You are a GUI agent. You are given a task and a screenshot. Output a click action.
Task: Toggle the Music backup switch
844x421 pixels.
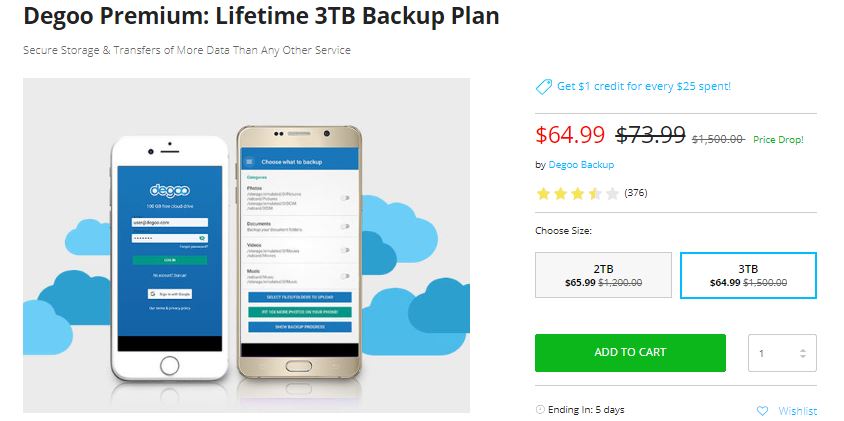[346, 276]
